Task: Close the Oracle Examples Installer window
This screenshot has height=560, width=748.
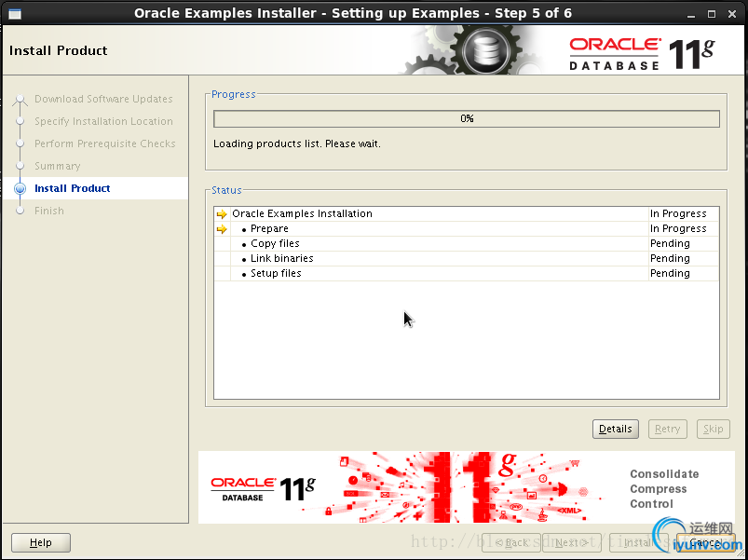Action: [x=732, y=14]
